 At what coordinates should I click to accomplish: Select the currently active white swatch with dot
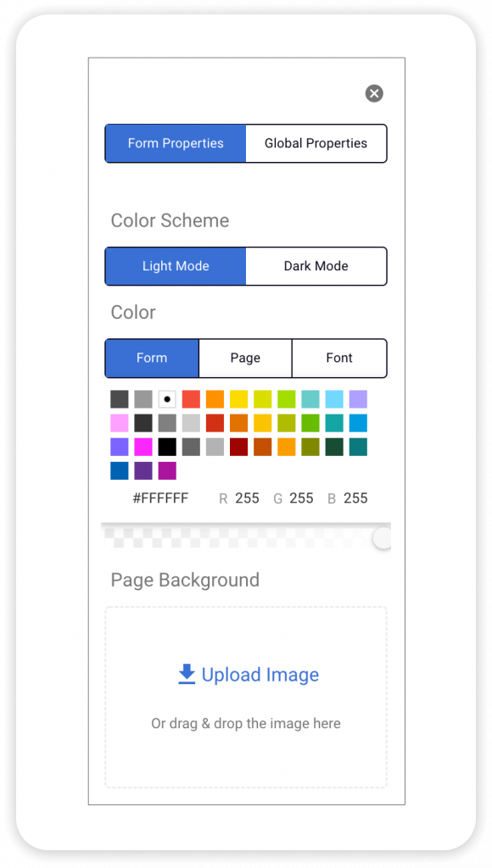[166, 398]
